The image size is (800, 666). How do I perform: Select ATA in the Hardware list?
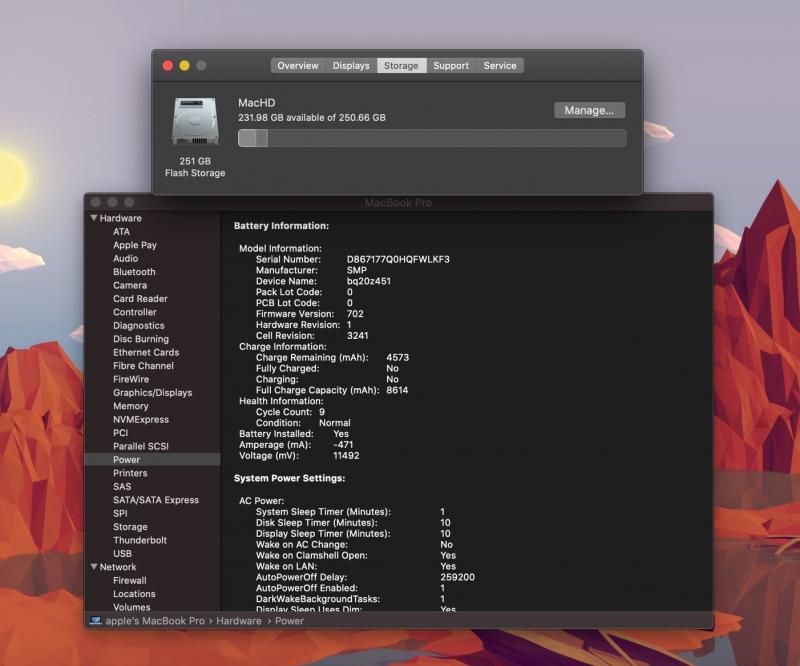pyautogui.click(x=121, y=232)
